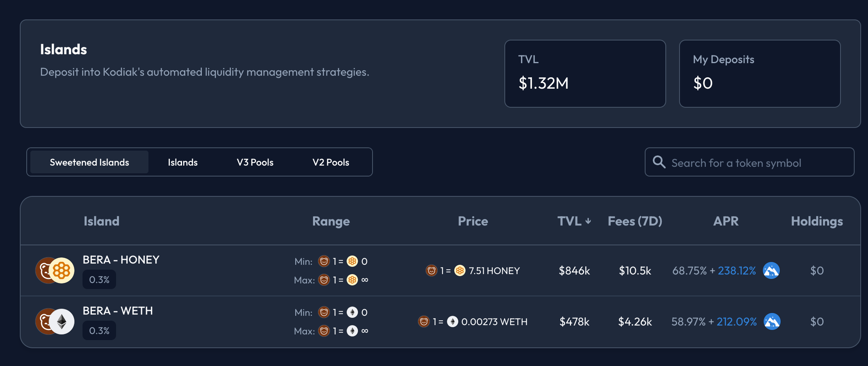
Task: Click the 7.51 HONEY price text
Action: pyautogui.click(x=494, y=271)
